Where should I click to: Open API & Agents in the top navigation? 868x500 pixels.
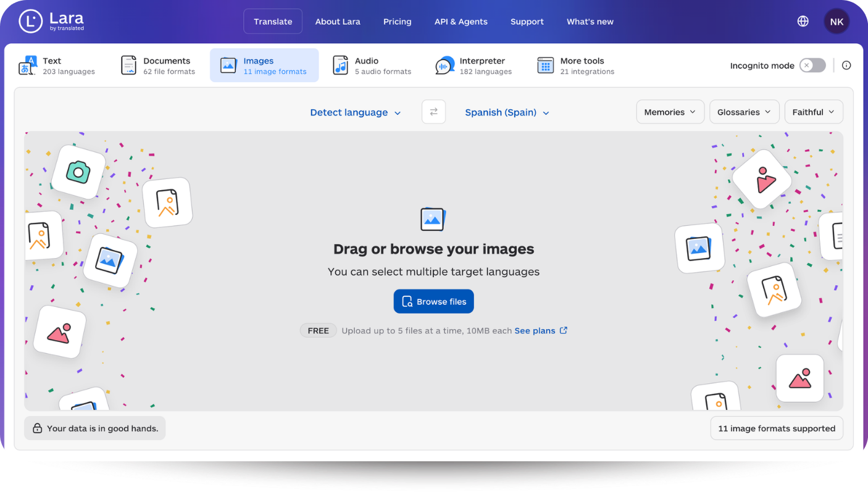click(461, 22)
